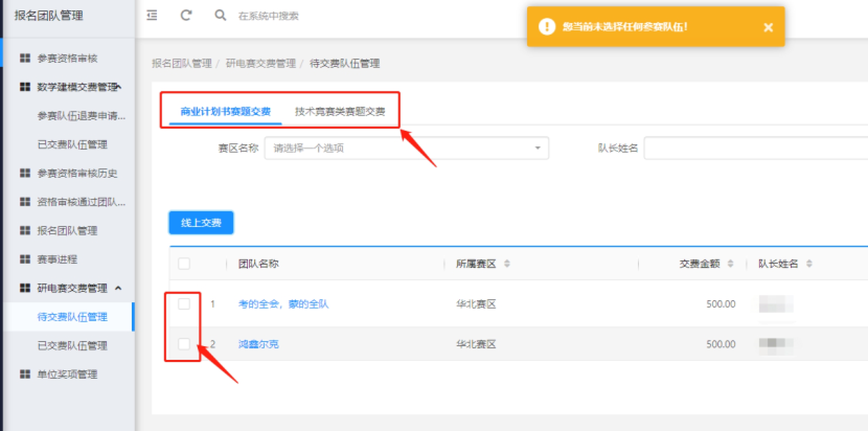Click grid icon beside 参赛资格审核

25,58
